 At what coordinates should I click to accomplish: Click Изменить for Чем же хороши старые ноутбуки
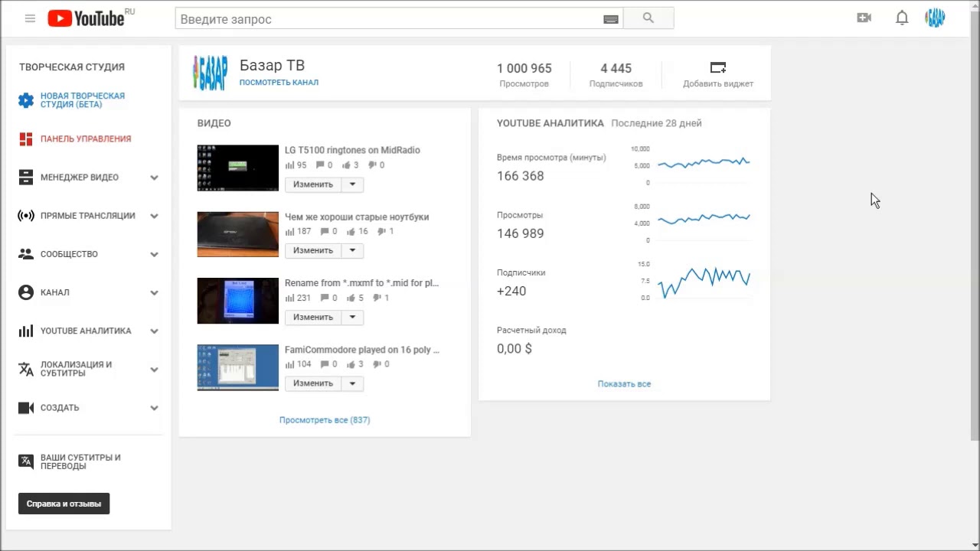tap(313, 250)
